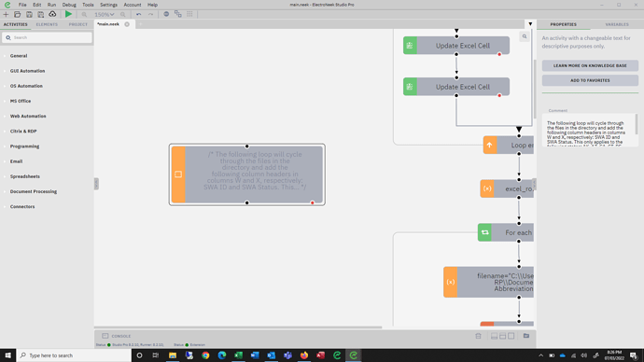Click Learn More on Knowledge Base button
This screenshot has width=644, height=362.
click(590, 65)
